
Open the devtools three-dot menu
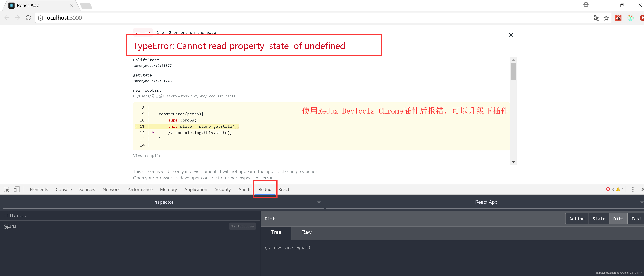click(x=633, y=189)
